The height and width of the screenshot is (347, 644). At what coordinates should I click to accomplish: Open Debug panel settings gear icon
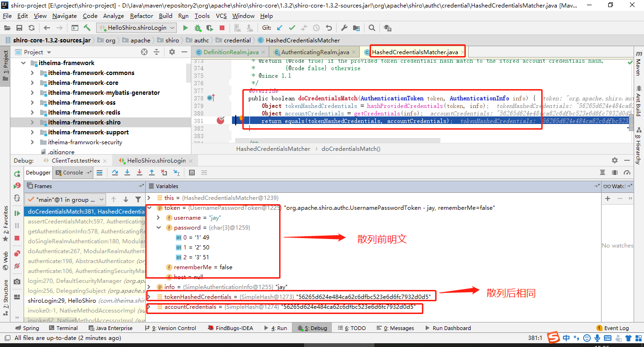coord(614,160)
